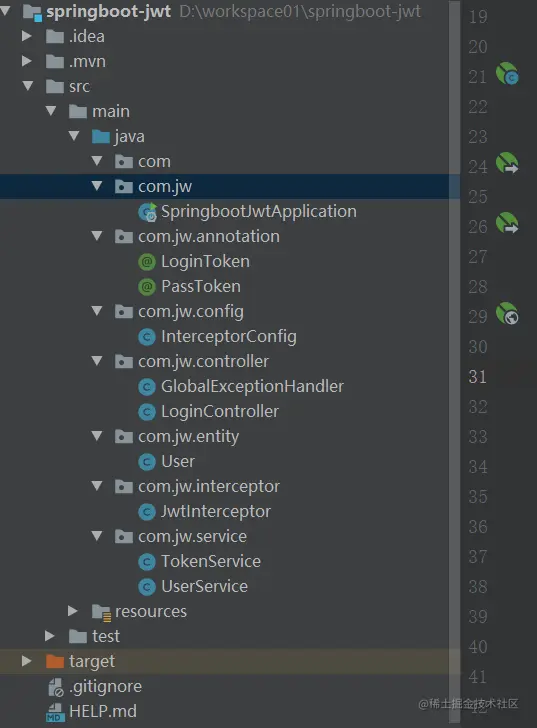Click the .idea folder icon

pos(55,36)
